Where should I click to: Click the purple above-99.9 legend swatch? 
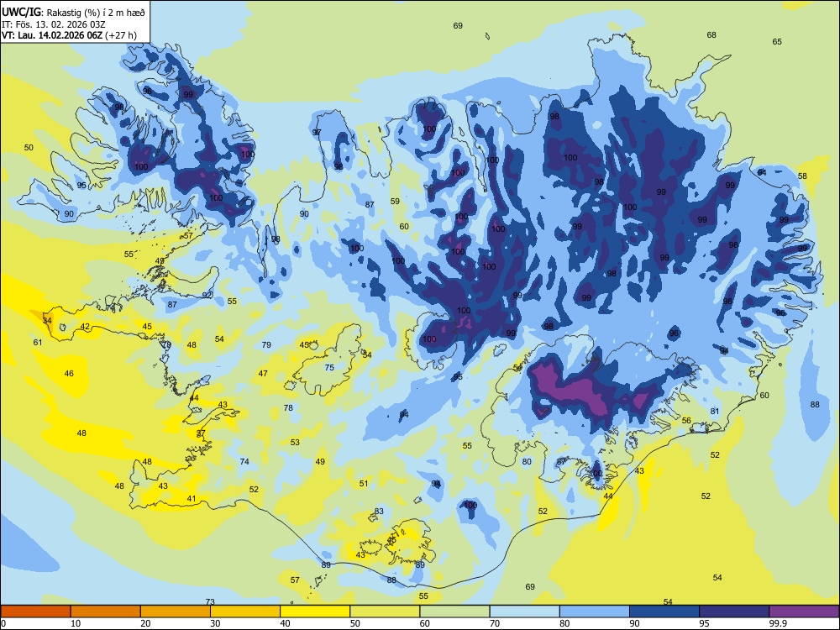[804, 612]
